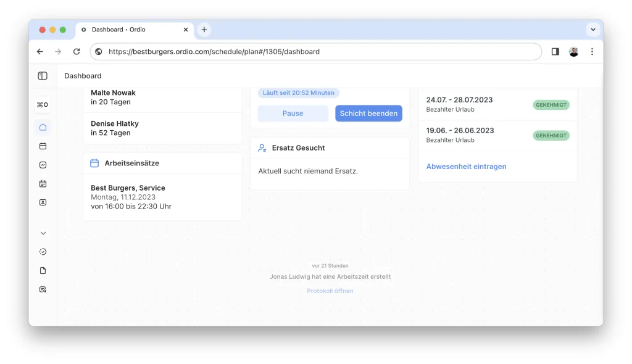Screen dimensions: 632x364
Task: Open the analytics chart icon in sidebar
Action: click(43, 165)
